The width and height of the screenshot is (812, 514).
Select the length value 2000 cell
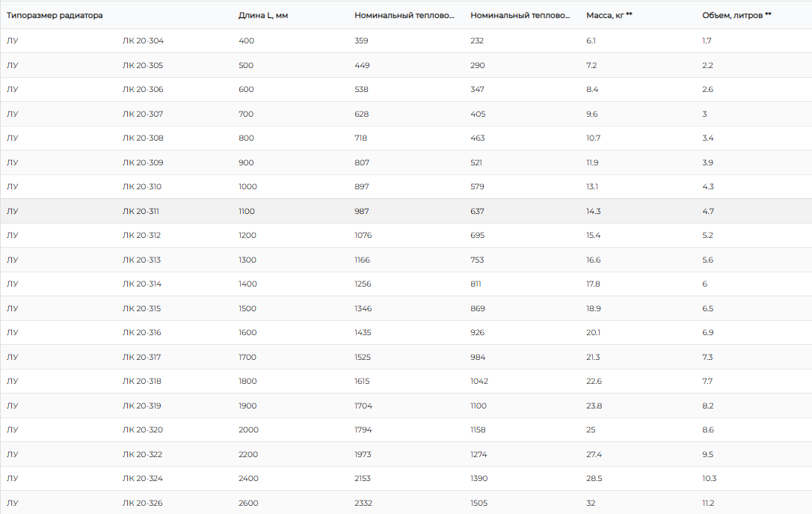pyautogui.click(x=247, y=430)
